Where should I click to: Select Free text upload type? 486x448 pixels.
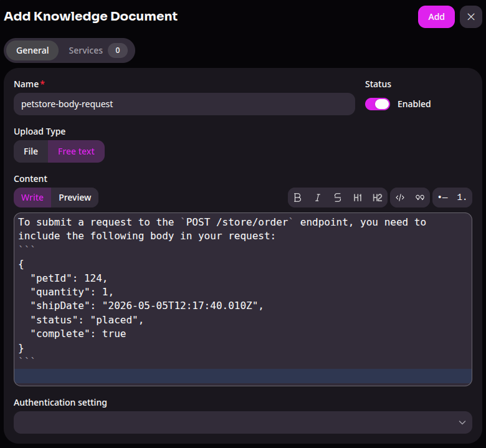point(76,151)
